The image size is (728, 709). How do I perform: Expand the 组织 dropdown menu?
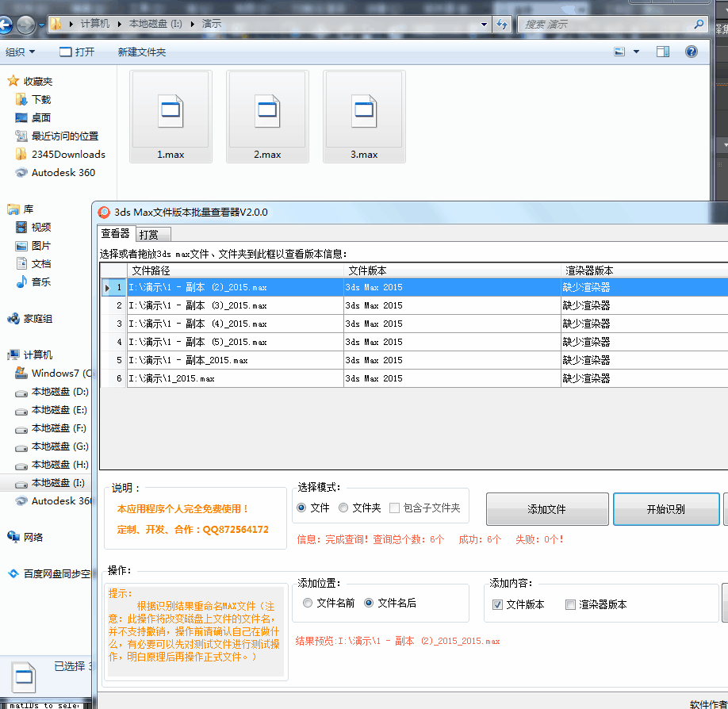pos(21,52)
